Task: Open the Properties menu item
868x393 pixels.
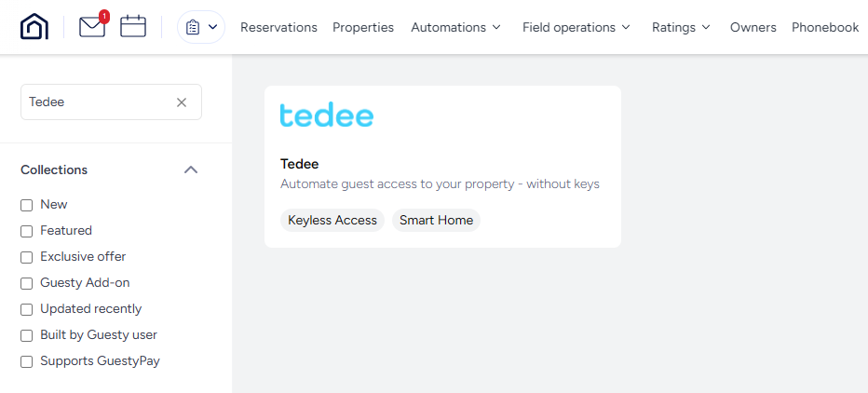Action: [363, 27]
